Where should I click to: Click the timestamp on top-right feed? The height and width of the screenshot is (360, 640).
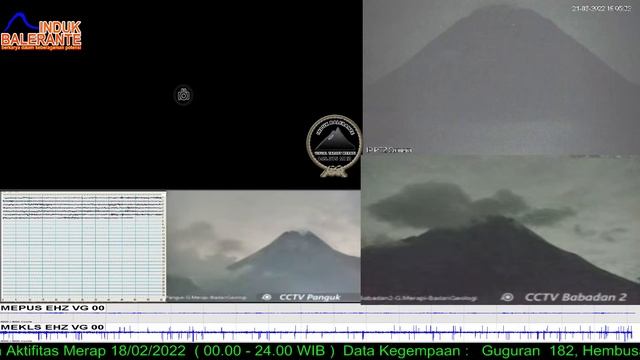click(x=601, y=8)
